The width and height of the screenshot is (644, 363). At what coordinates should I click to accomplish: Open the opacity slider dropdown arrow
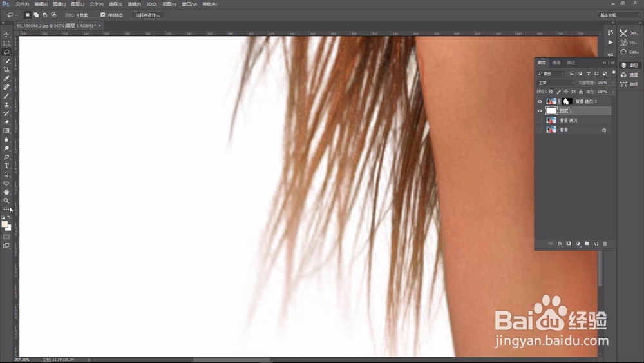coord(613,83)
